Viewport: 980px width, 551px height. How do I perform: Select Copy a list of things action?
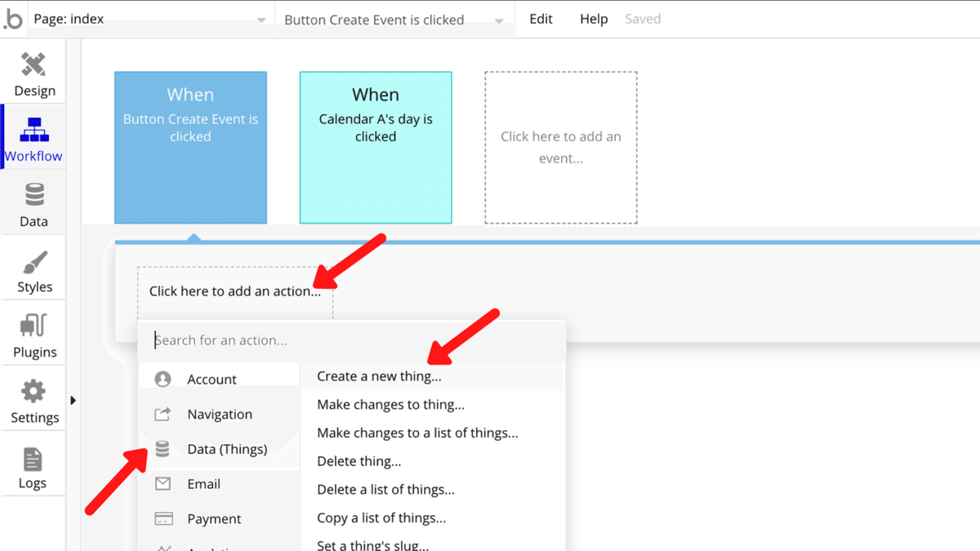(433, 518)
